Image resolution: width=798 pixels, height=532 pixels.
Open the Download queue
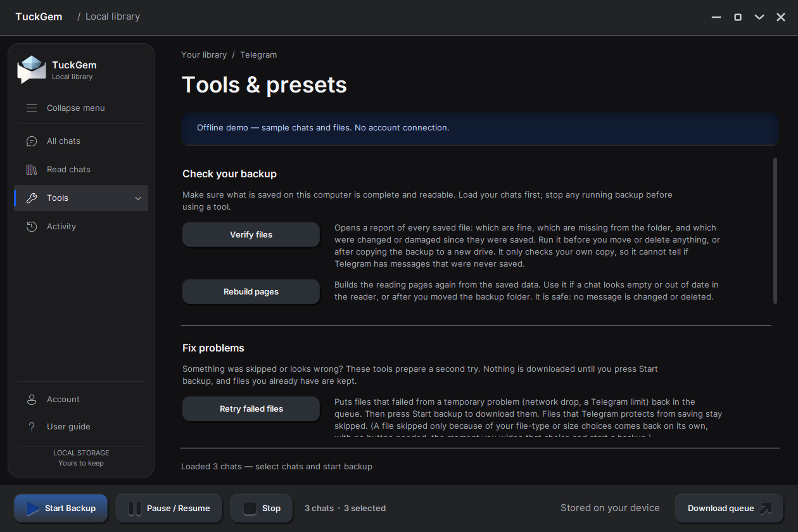pos(729,509)
